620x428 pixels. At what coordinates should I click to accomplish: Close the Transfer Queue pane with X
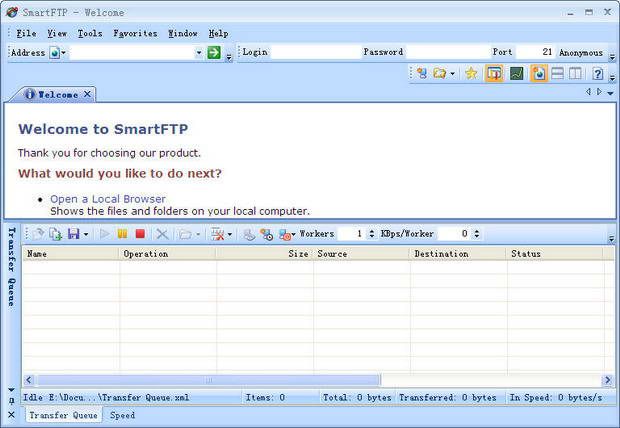(11, 415)
